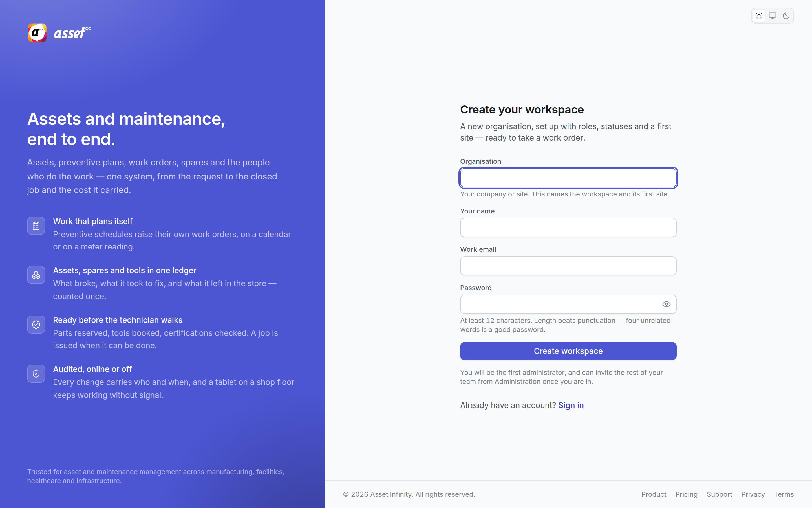This screenshot has height=508, width=812.
Task: Focus the Password input field
Action: (568, 305)
